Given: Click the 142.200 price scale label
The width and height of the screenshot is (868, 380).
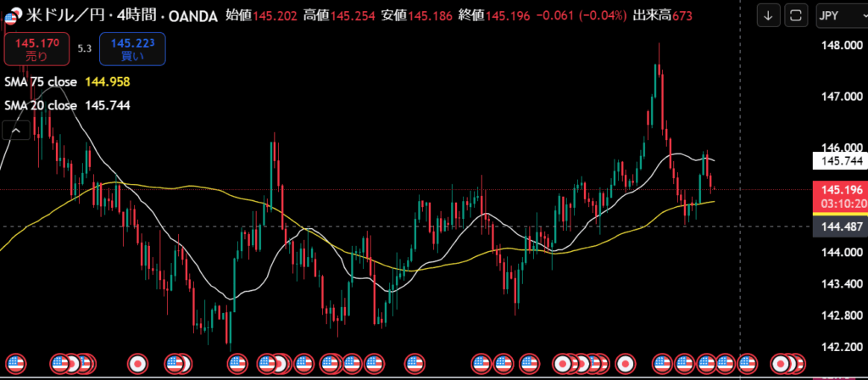Looking at the screenshot, I should tap(840, 347).
